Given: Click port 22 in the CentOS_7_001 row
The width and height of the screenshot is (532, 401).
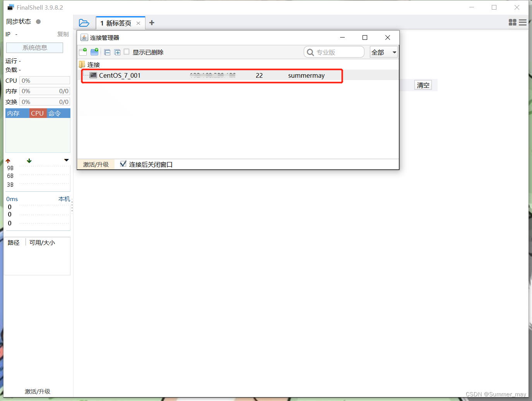Looking at the screenshot, I should point(259,75).
